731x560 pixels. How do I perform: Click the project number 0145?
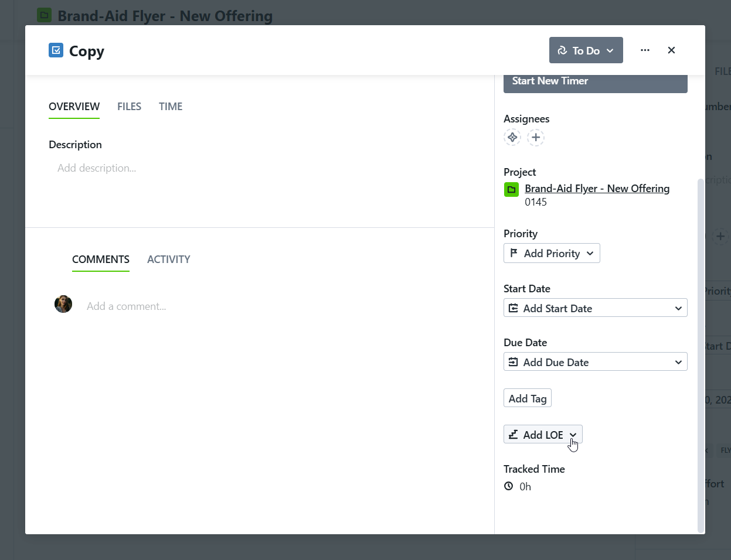click(536, 202)
